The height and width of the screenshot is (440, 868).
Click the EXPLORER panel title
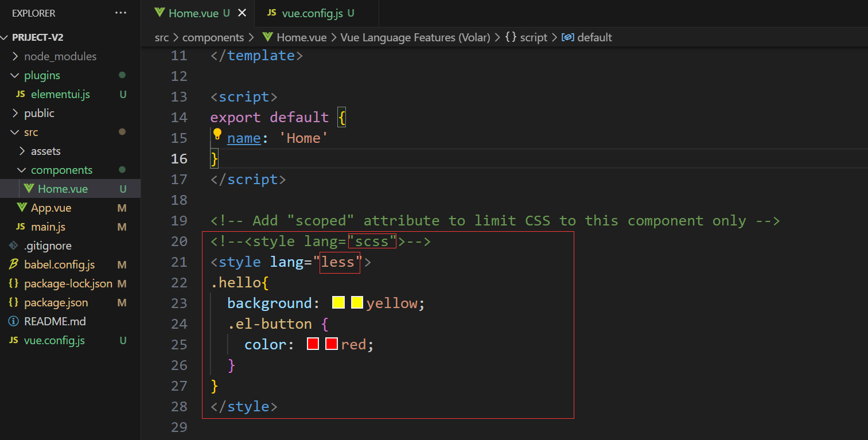34,13
